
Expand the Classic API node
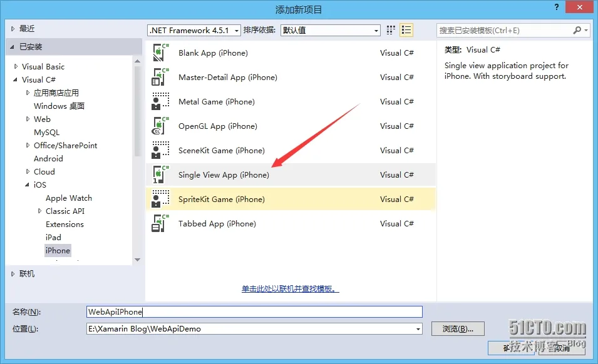39,211
